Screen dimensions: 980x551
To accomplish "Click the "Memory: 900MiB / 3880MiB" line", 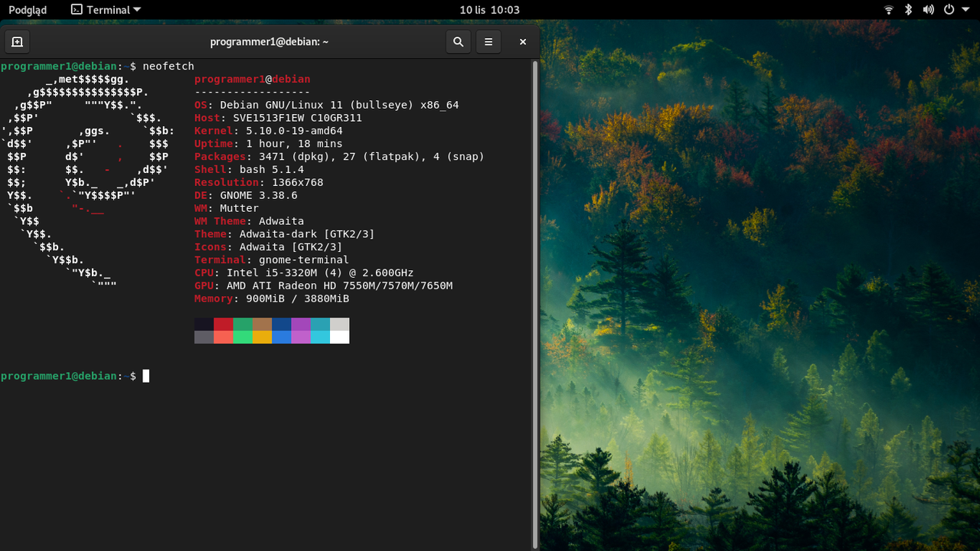I will tap(272, 298).
